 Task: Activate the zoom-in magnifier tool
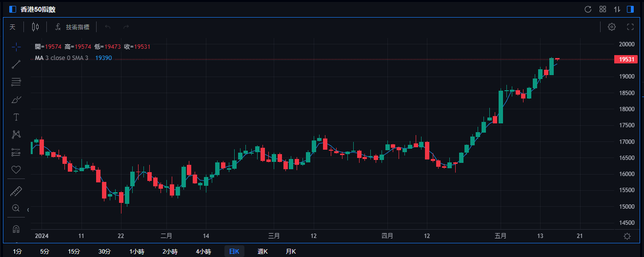point(16,208)
